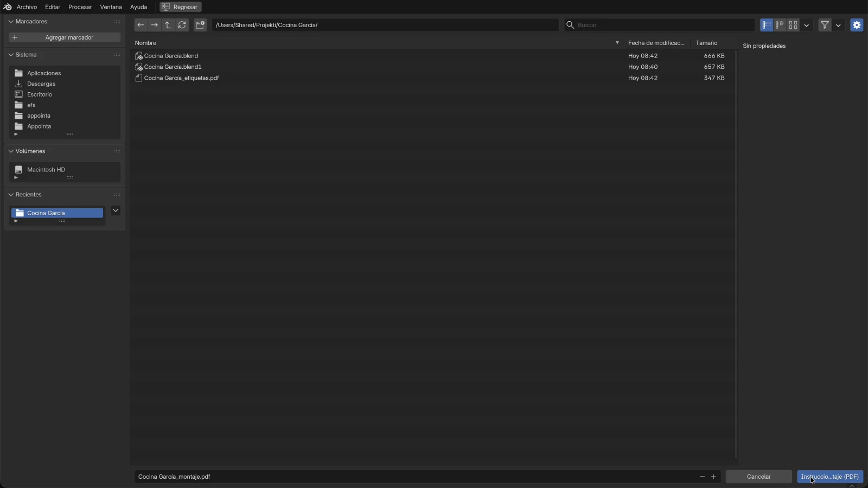Open Escritorio folder
The image size is (868, 488).
[x=64, y=94]
